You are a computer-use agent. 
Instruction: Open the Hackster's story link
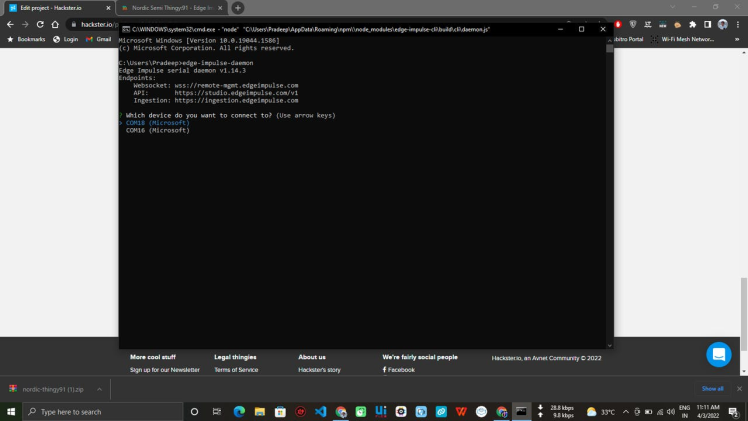click(319, 370)
